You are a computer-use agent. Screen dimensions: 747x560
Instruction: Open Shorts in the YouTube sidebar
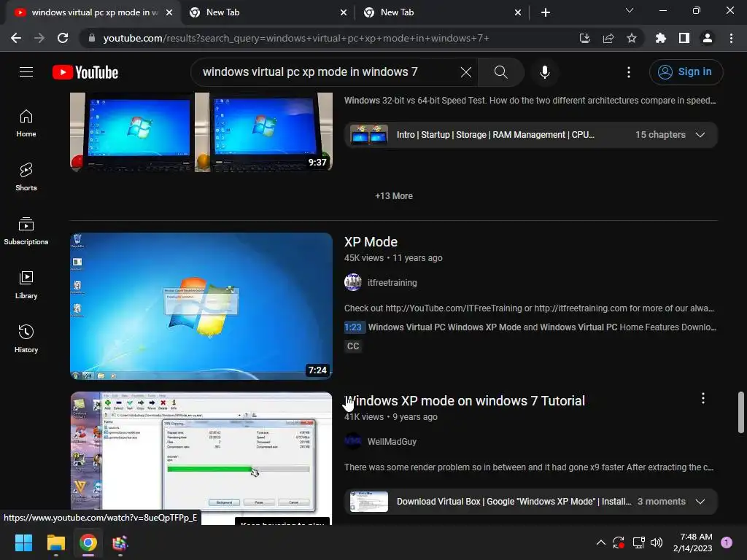pos(26,177)
